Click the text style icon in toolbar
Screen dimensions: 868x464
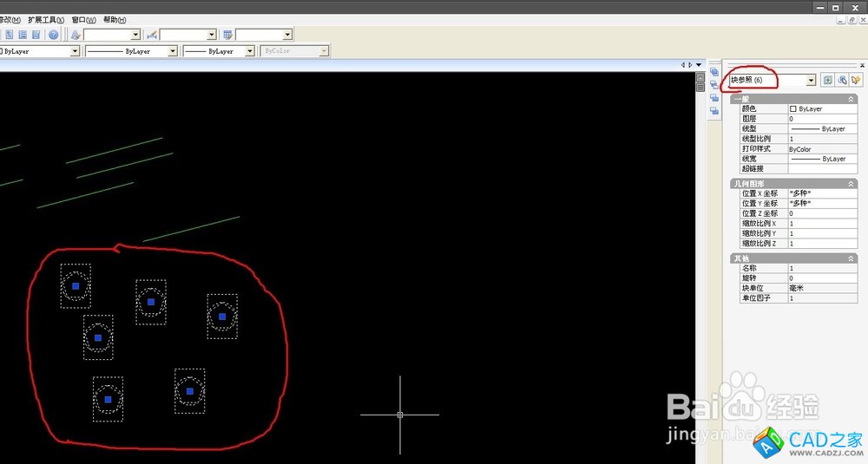click(76, 35)
